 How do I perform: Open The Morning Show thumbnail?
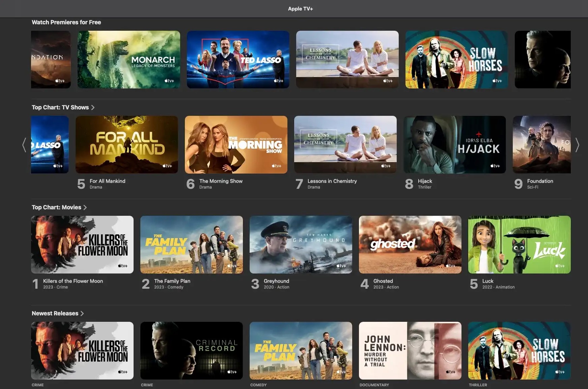coord(236,145)
